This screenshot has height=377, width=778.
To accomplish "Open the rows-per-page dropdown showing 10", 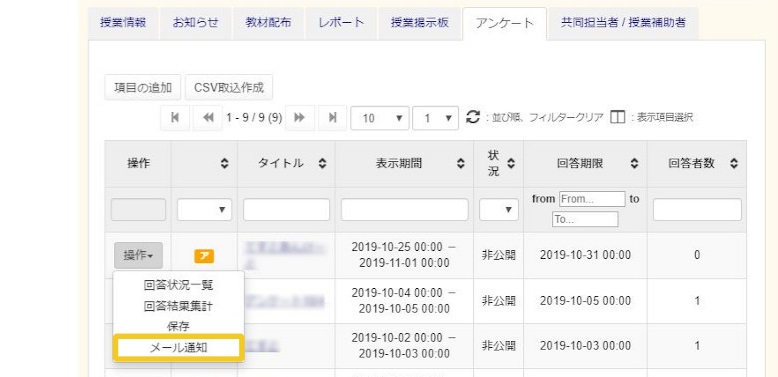I will [380, 118].
